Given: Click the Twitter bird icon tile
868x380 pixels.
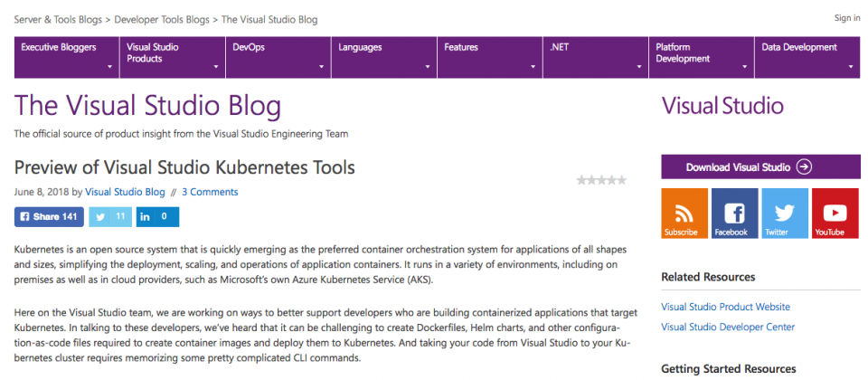Looking at the screenshot, I should (785, 214).
